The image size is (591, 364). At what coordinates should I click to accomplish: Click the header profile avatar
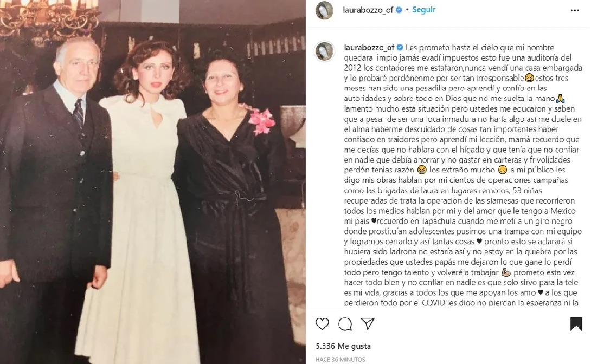[x=325, y=10]
